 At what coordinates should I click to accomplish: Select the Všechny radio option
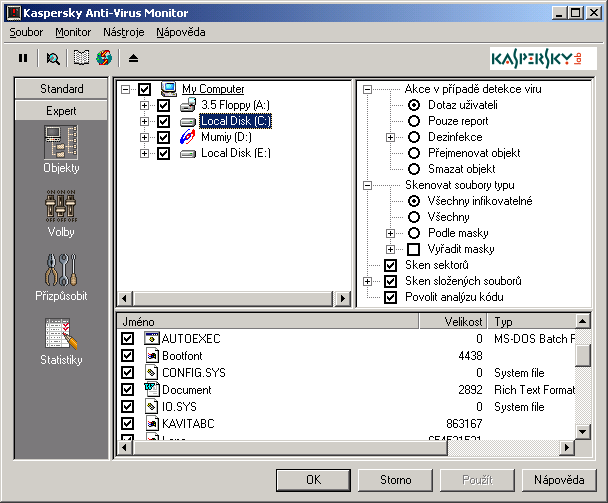click(x=414, y=217)
